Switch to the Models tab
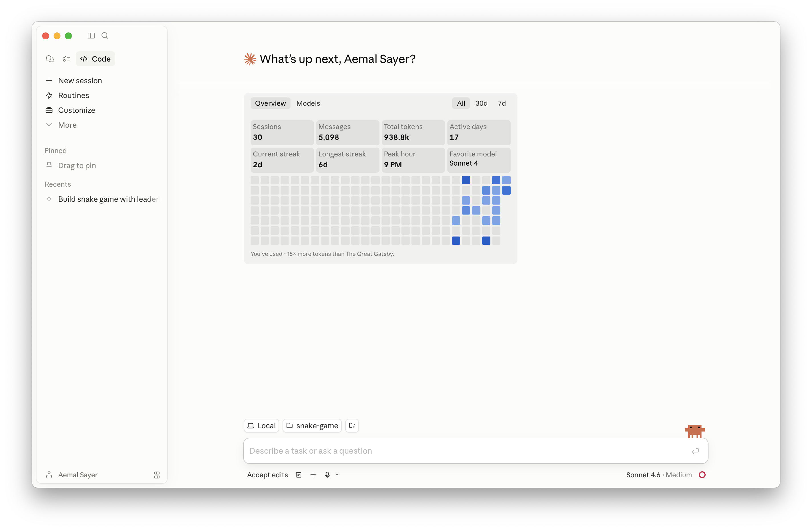 pos(308,103)
